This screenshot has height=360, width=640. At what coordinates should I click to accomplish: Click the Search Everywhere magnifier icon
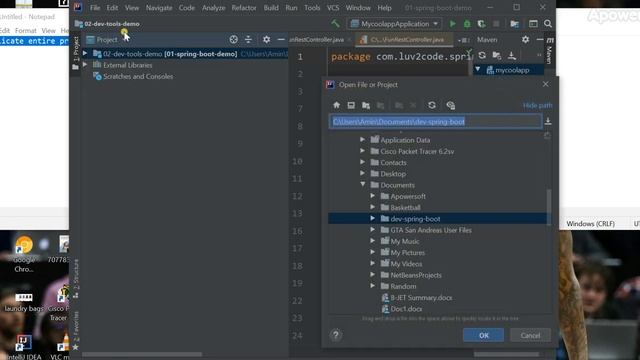(548, 24)
